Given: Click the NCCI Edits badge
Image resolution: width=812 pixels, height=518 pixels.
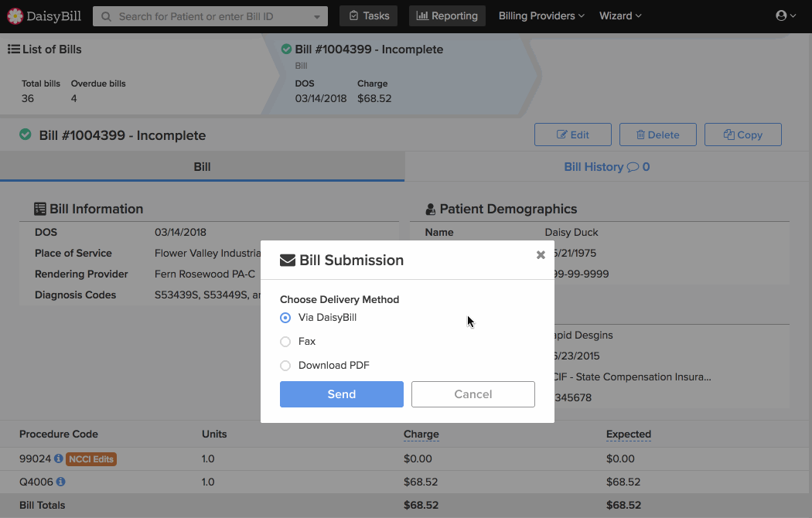Looking at the screenshot, I should coord(91,459).
